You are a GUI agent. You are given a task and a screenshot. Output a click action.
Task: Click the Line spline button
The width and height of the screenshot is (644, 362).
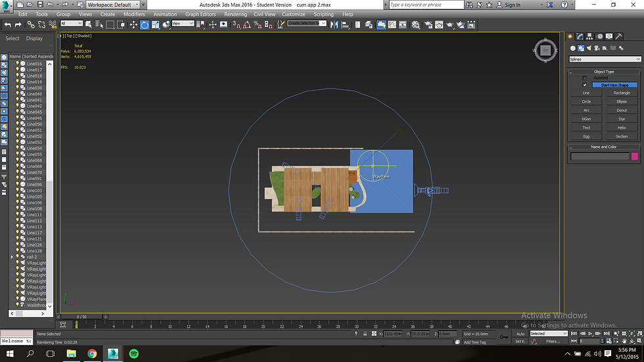pyautogui.click(x=586, y=93)
